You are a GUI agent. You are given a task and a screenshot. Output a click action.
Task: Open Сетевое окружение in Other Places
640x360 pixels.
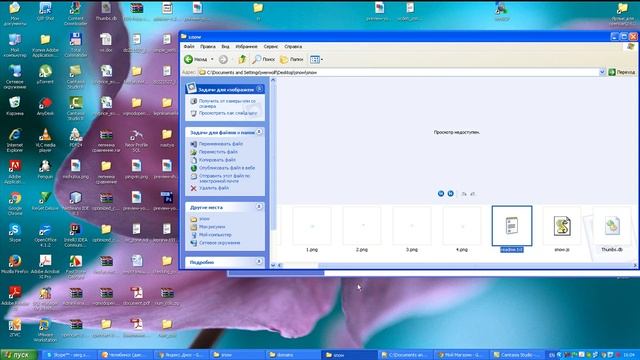pos(219,243)
